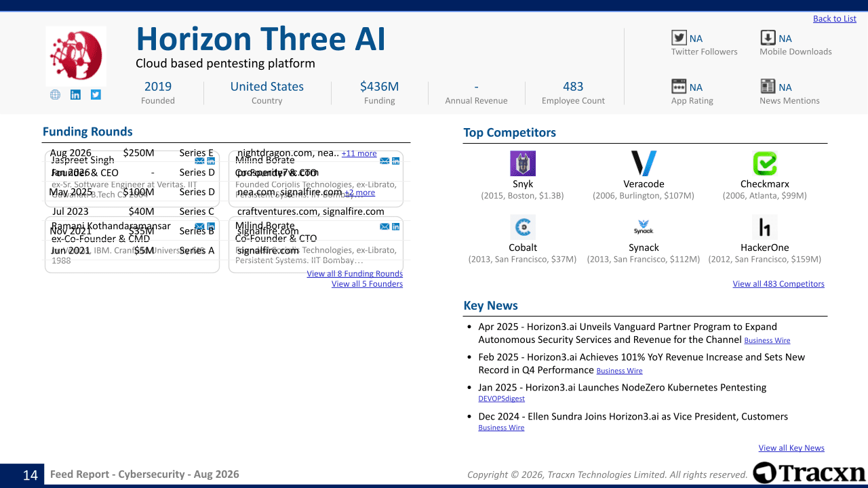Expand the +11 more investors link

pos(359,154)
